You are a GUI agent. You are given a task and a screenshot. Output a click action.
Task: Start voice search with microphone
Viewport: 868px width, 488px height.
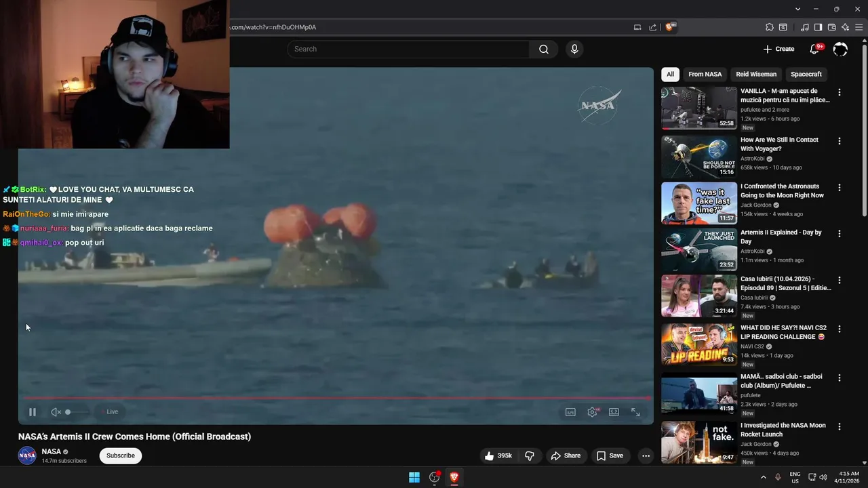pyautogui.click(x=574, y=49)
